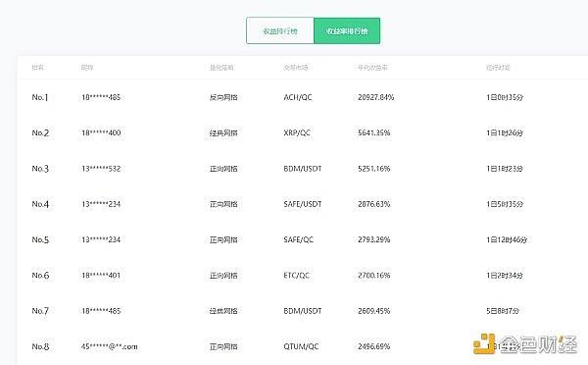
Task: Click user 45******@**.com in No.8
Action: tap(110, 346)
